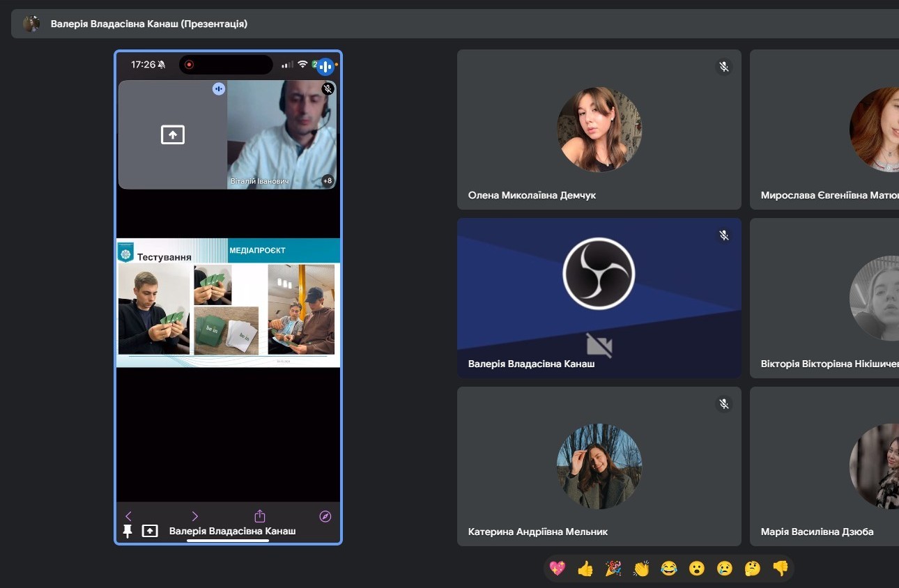React with the thinking face emoji

pyautogui.click(x=752, y=568)
